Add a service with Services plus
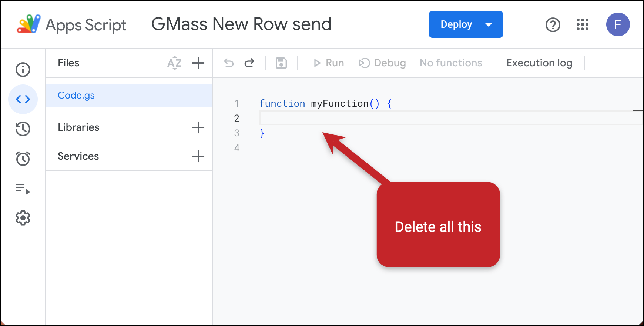 click(198, 156)
